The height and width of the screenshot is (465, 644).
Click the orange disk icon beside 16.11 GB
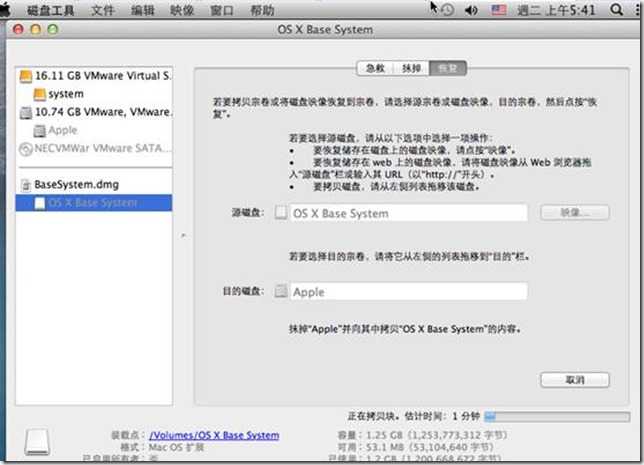click(x=25, y=76)
